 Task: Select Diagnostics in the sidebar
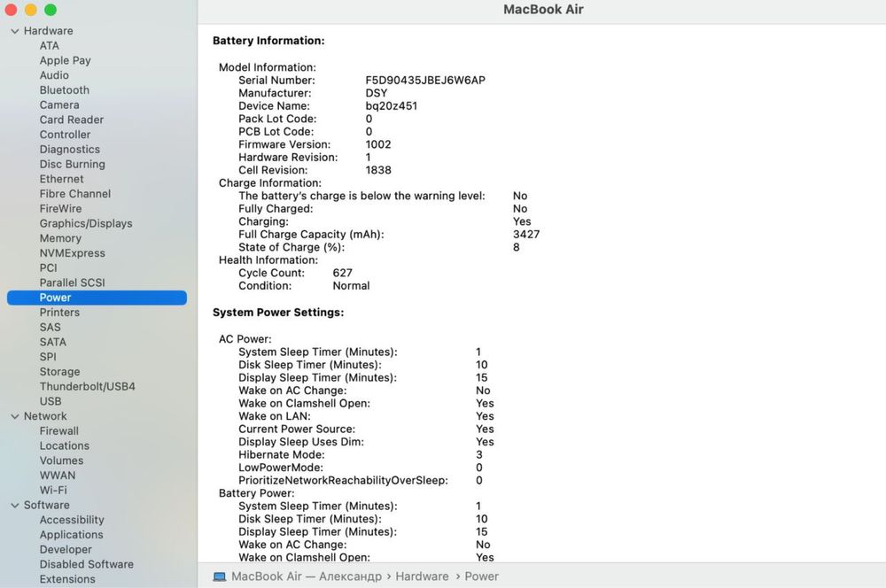69,149
